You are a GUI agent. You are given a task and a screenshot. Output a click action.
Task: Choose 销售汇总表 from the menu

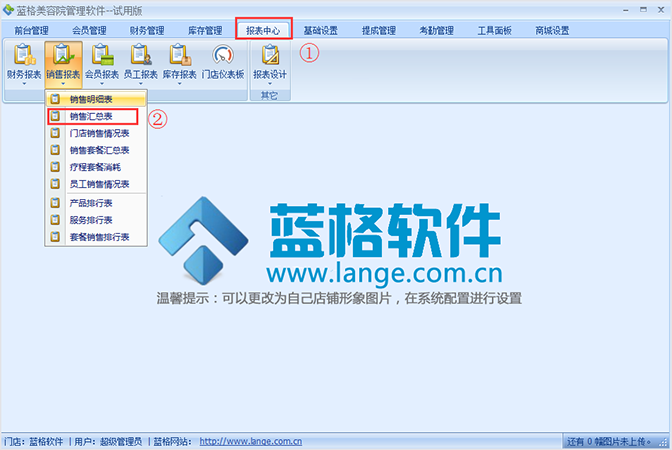click(x=96, y=116)
